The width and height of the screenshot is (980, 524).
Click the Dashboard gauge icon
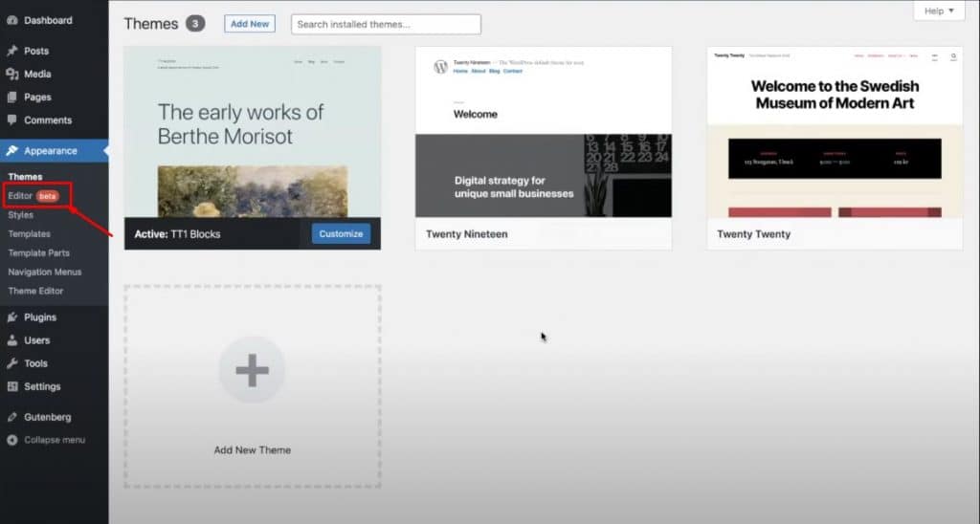(11, 21)
